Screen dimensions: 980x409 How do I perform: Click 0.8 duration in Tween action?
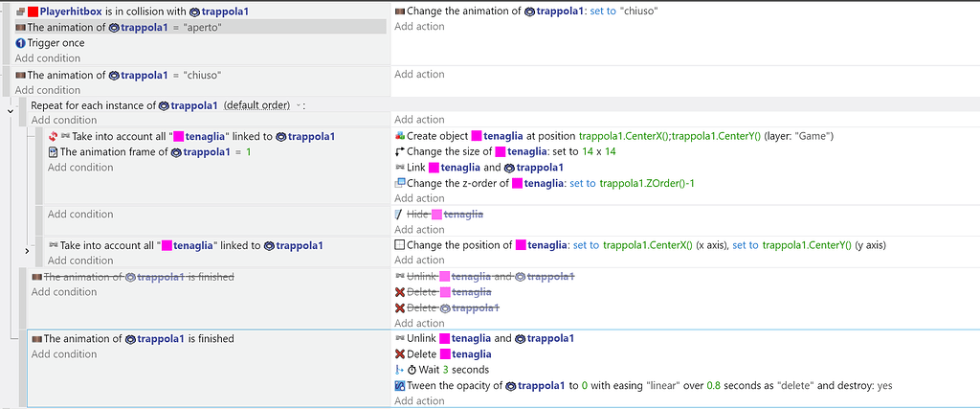714,385
